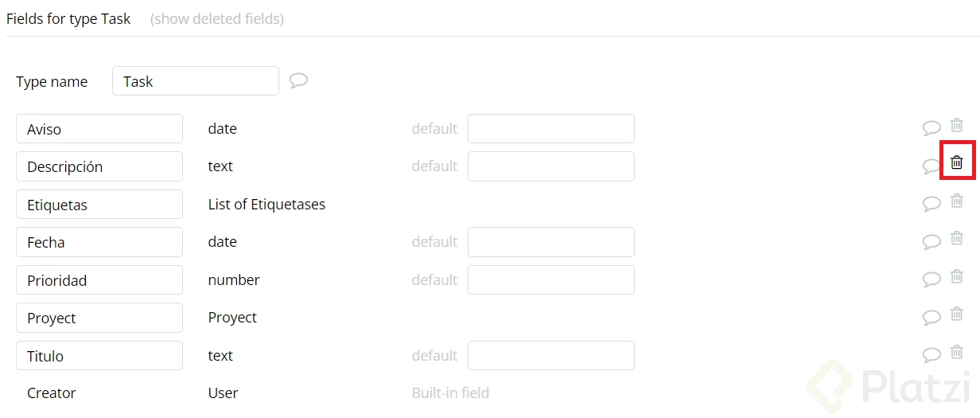Viewport: 980px width, 418px height.
Task: Trash the Titulo field
Action: point(957,352)
